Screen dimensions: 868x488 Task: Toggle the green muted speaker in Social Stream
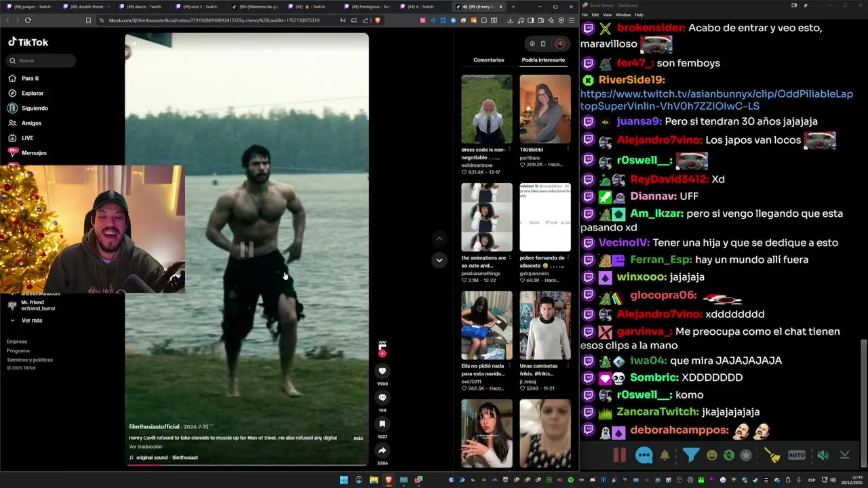point(823,455)
